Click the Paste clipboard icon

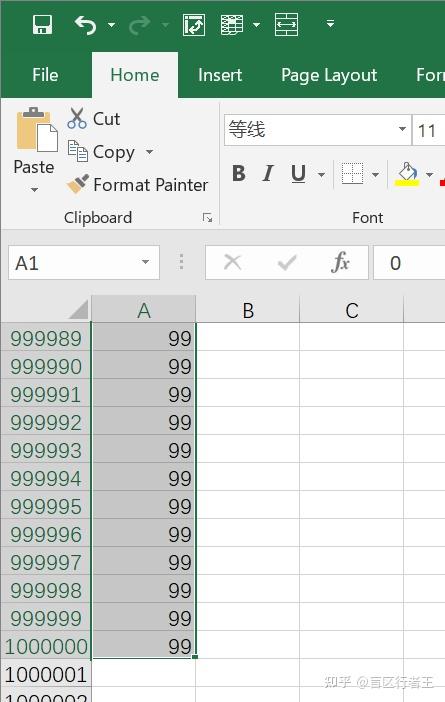[37, 130]
